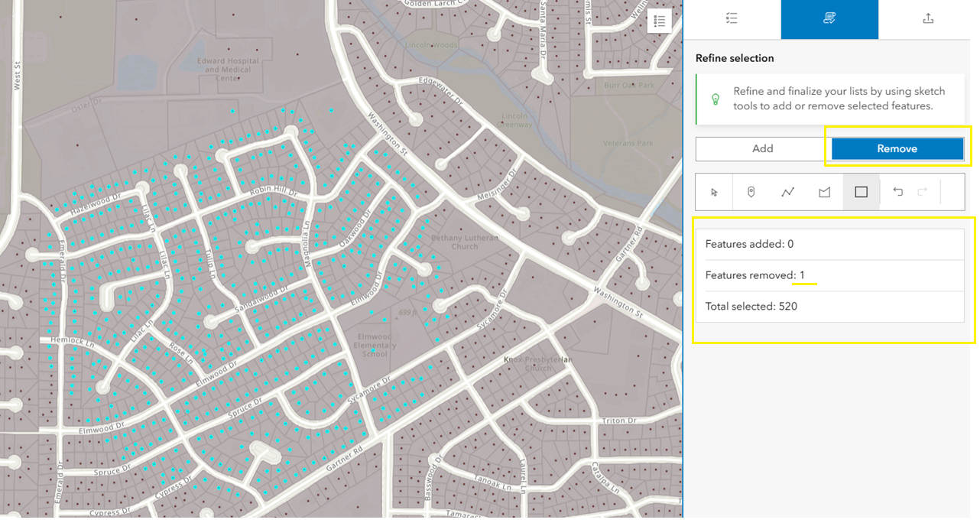Undo the last sketch action
This screenshot has height=523, width=980.
coord(897,192)
